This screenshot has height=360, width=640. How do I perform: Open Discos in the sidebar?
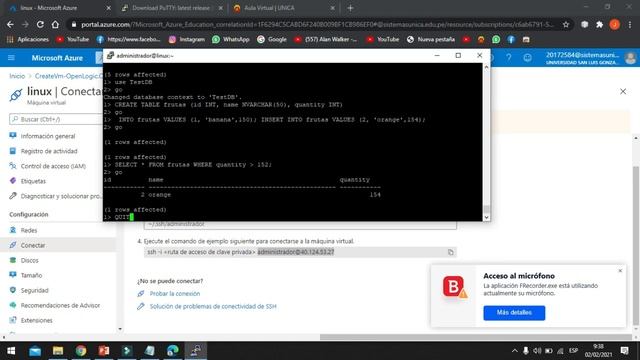(29, 260)
